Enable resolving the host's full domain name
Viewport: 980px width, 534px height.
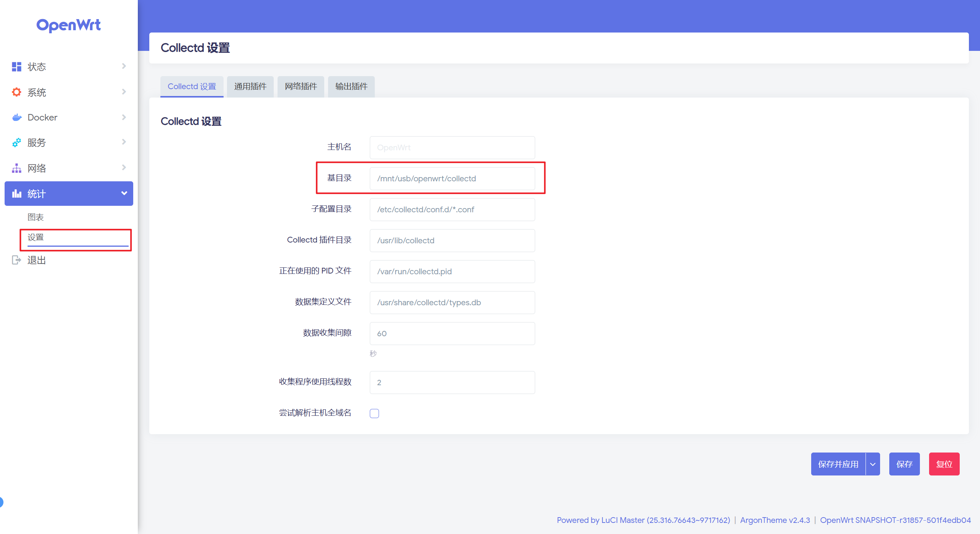pyautogui.click(x=374, y=413)
